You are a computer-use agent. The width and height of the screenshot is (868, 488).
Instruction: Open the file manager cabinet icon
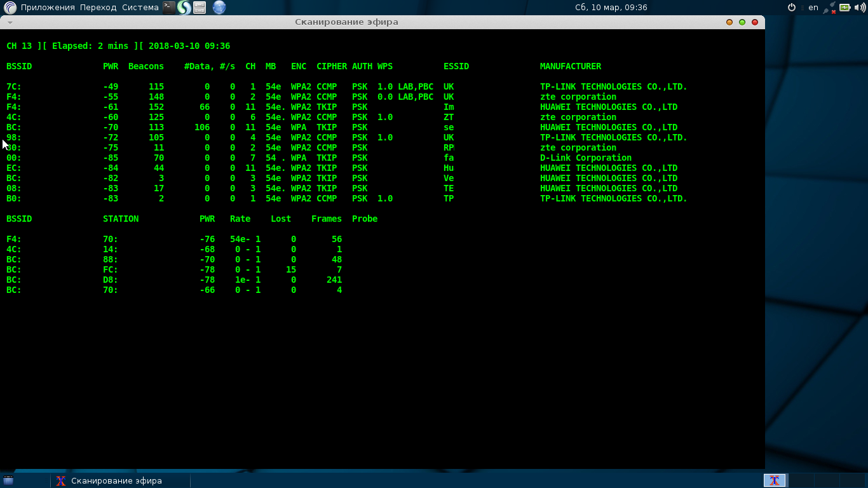pyautogui.click(x=200, y=8)
